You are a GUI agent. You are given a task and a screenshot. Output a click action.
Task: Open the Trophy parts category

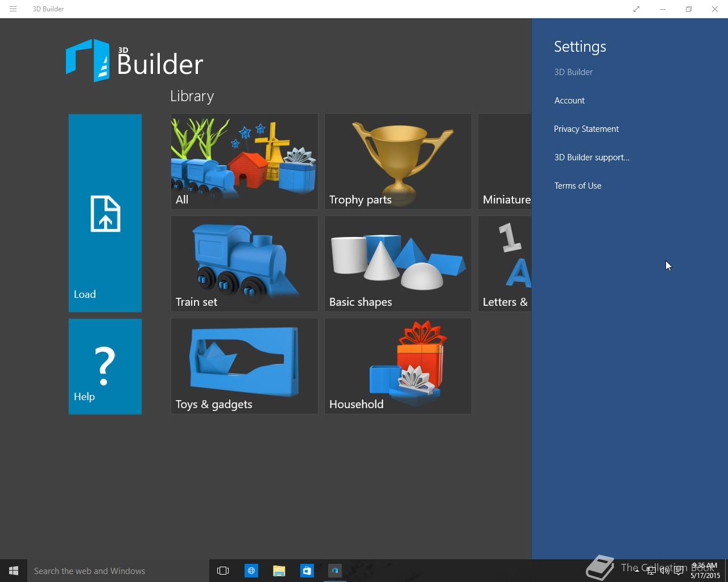click(398, 161)
